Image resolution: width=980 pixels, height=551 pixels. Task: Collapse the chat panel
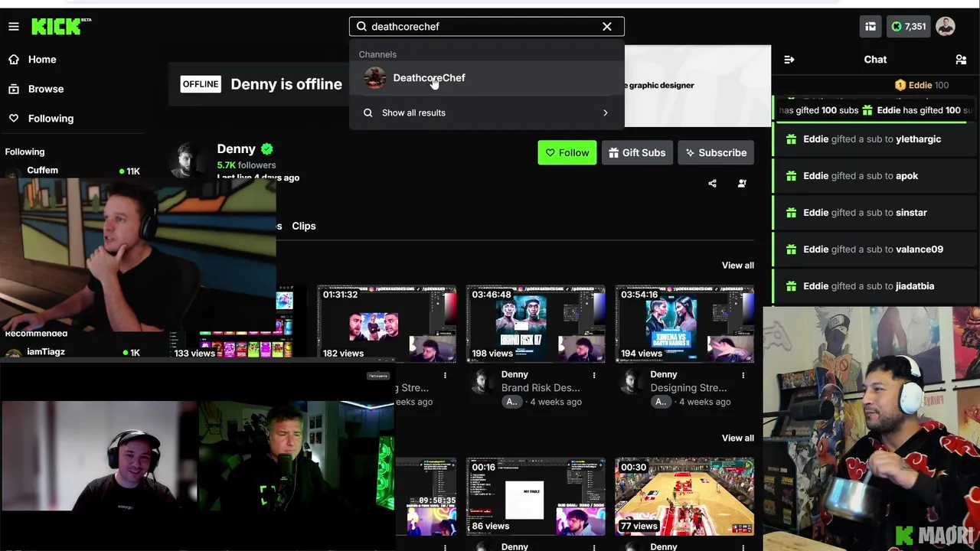[789, 60]
